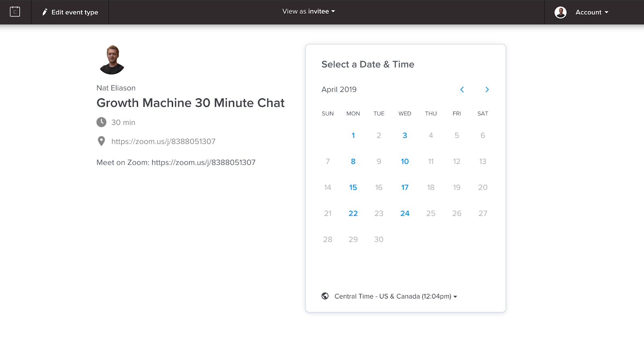Click the Meet on Zoom description text

tap(176, 162)
